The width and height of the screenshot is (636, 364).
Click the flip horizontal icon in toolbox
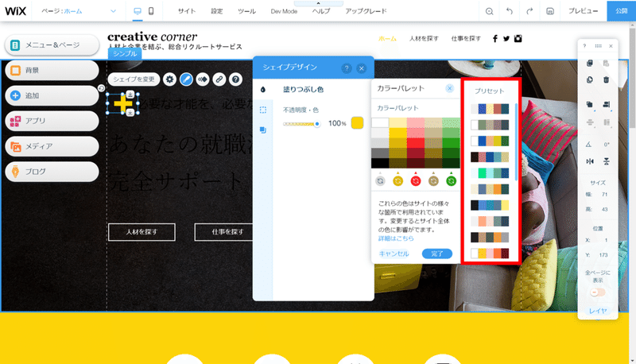pos(590,161)
